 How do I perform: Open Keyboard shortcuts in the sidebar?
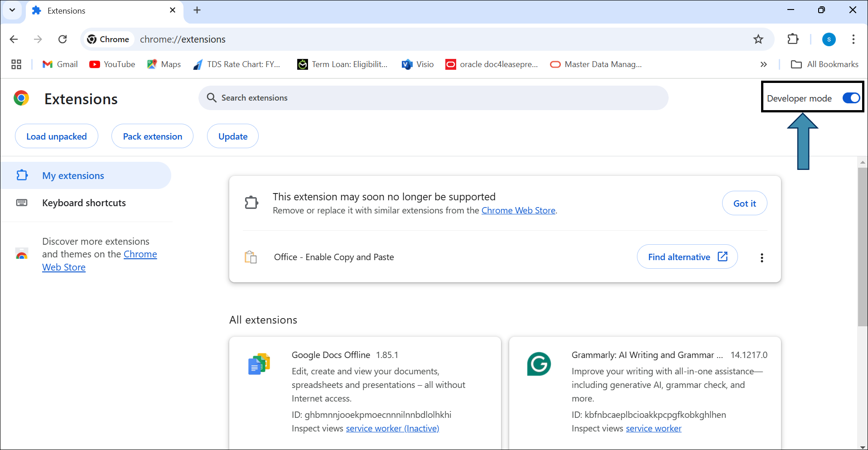[84, 203]
